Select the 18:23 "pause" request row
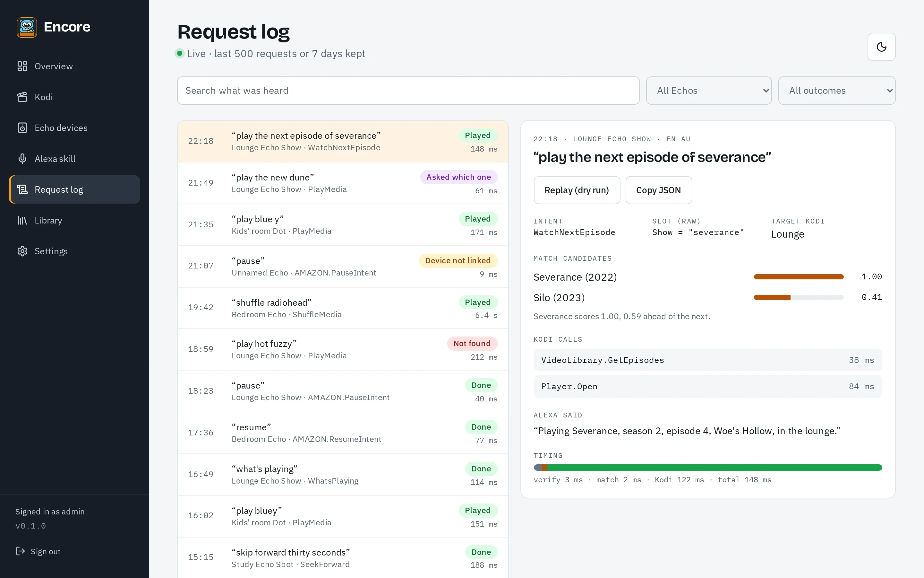The image size is (924, 578). [x=343, y=391]
